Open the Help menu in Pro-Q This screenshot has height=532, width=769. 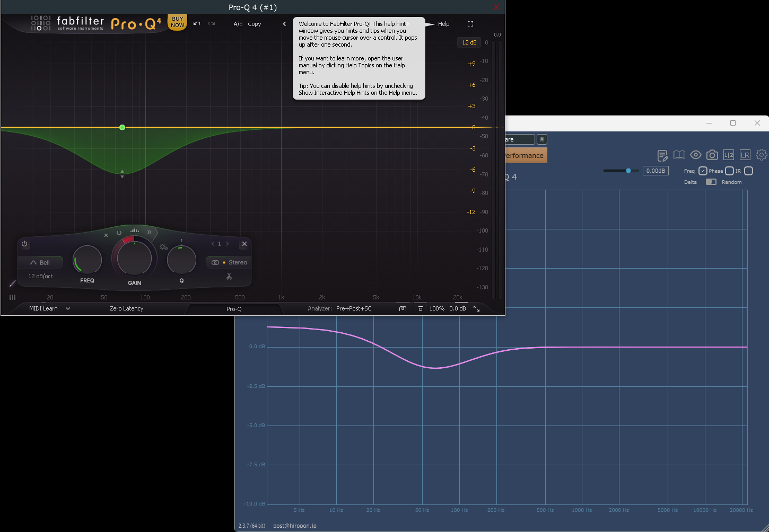pos(443,24)
